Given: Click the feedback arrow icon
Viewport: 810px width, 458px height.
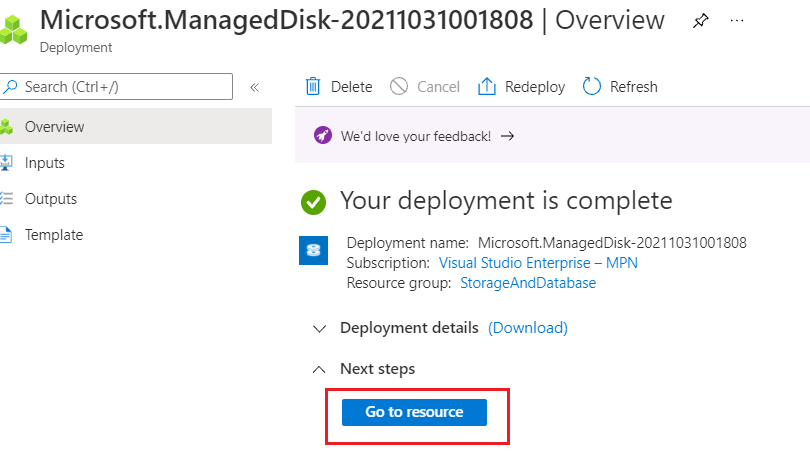Looking at the screenshot, I should click(x=508, y=136).
